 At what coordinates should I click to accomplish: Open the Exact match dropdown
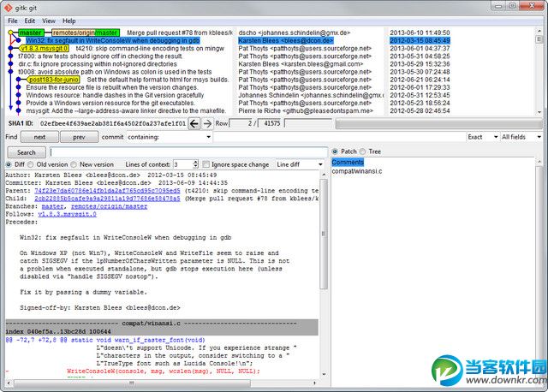pos(482,137)
